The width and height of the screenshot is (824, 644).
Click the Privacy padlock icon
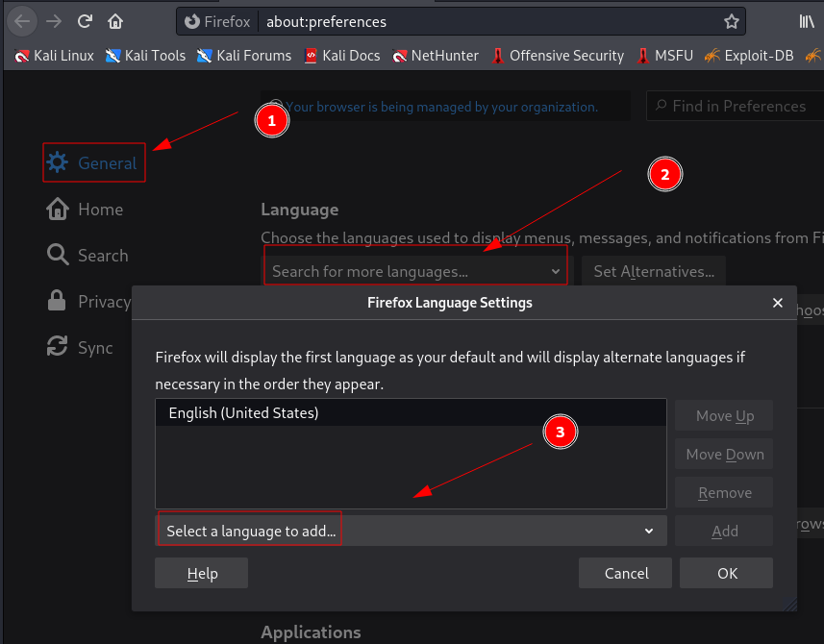click(58, 301)
